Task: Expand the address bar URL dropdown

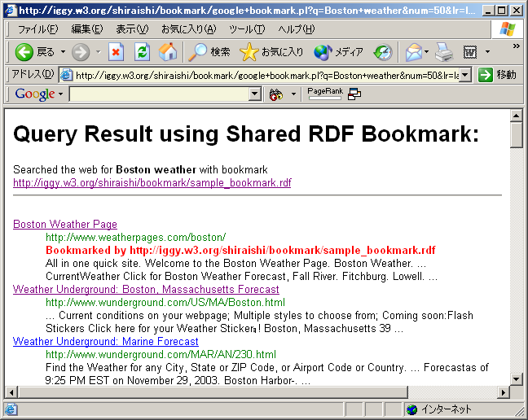Action: [465, 75]
